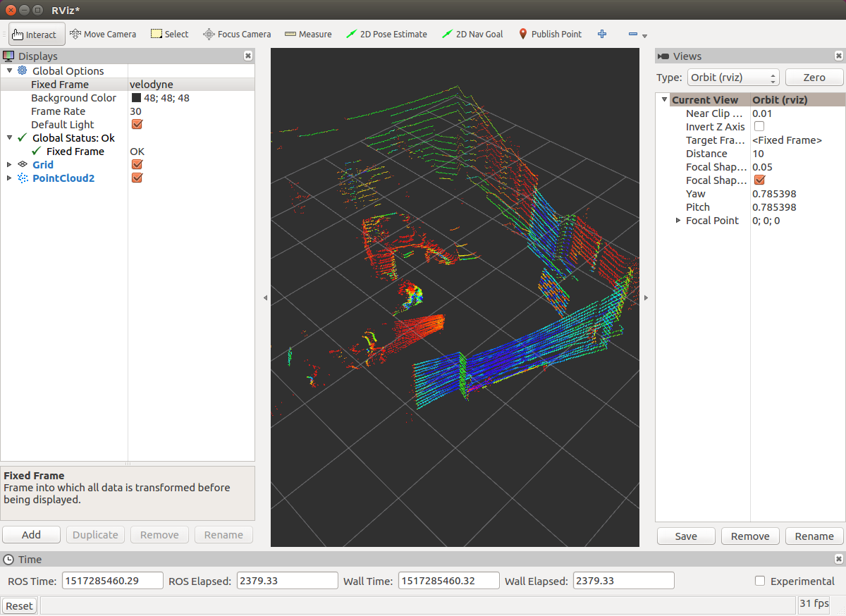Select the Interact tool
This screenshot has height=616, width=846.
(35, 33)
